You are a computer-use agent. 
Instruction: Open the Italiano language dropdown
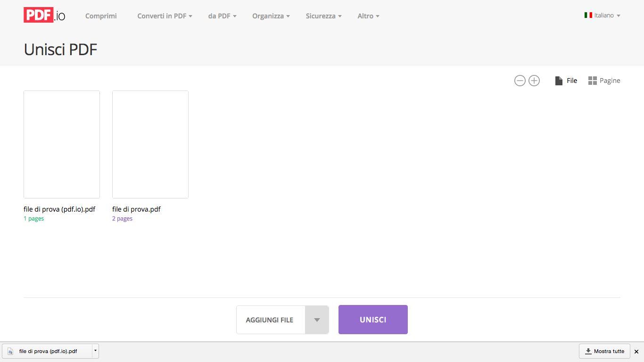tap(603, 15)
